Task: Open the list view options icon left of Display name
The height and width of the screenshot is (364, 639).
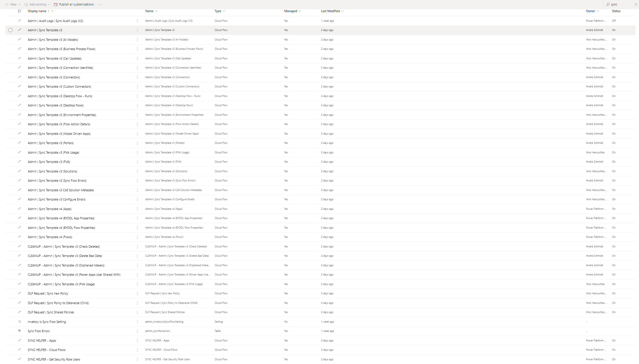Action: [x=19, y=11]
